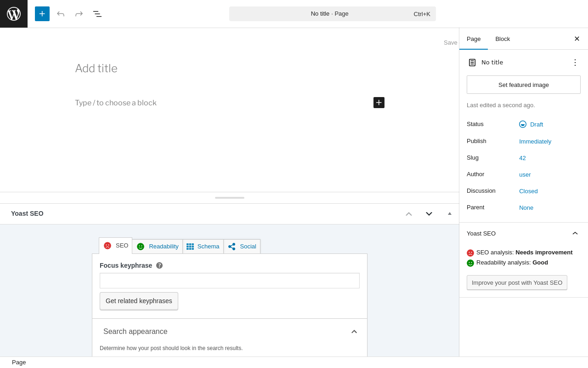Redo the last change

(79, 14)
